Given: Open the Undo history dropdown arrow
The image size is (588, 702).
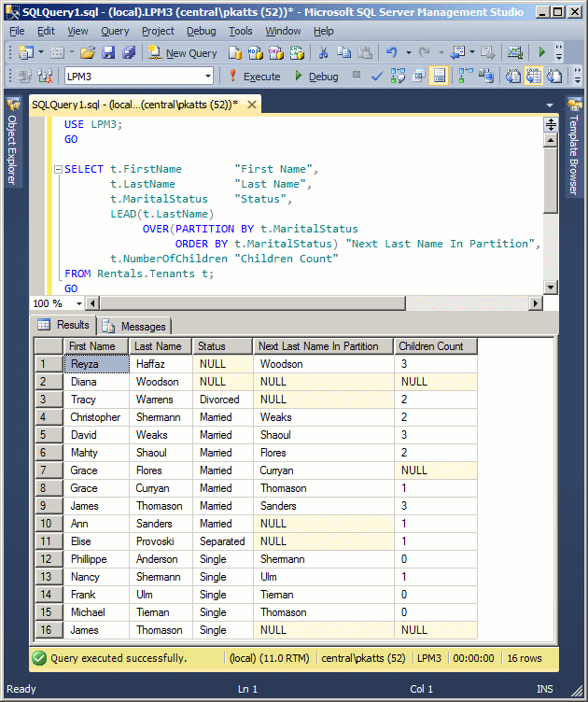Looking at the screenshot, I should pos(409,53).
